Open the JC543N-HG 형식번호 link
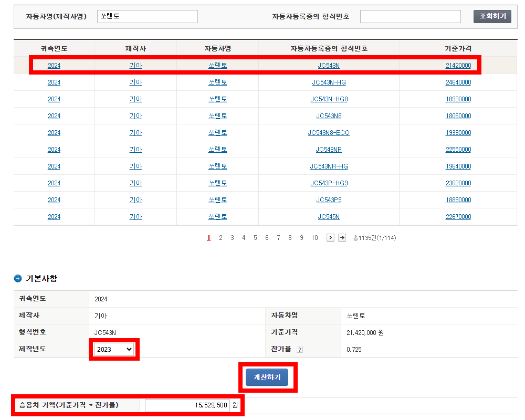 click(329, 82)
